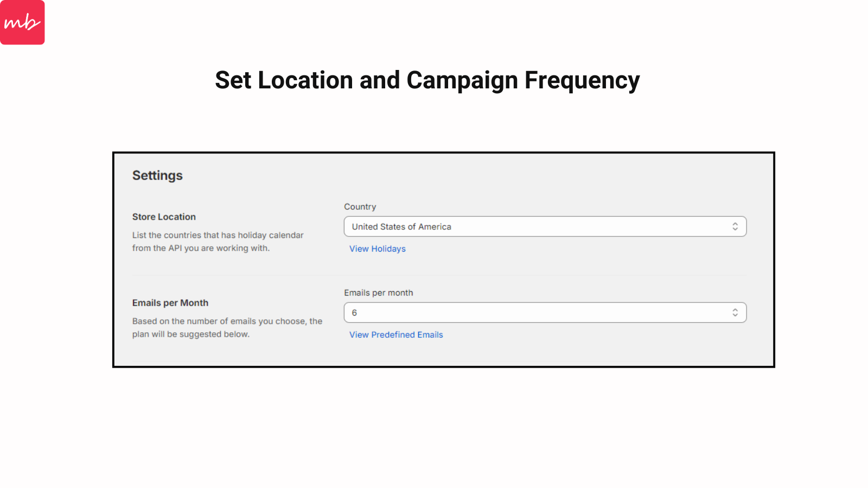The width and height of the screenshot is (868, 488).
Task: Open View Predefined Emails
Action: 395,335
